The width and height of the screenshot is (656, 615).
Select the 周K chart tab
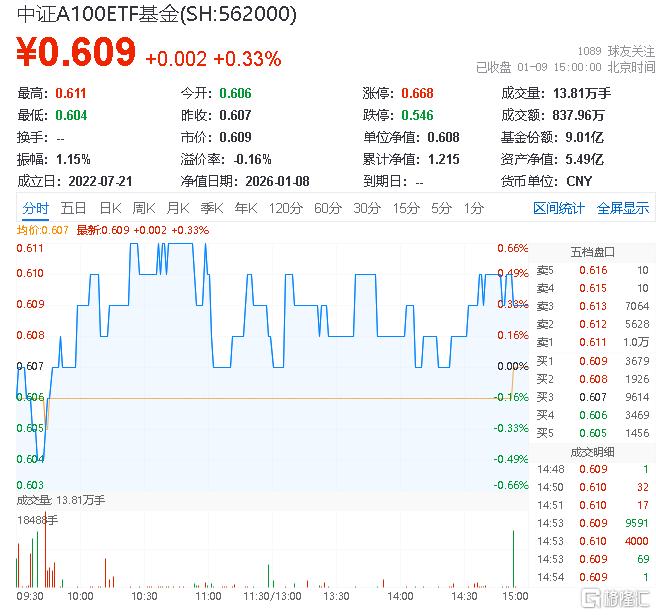144,208
